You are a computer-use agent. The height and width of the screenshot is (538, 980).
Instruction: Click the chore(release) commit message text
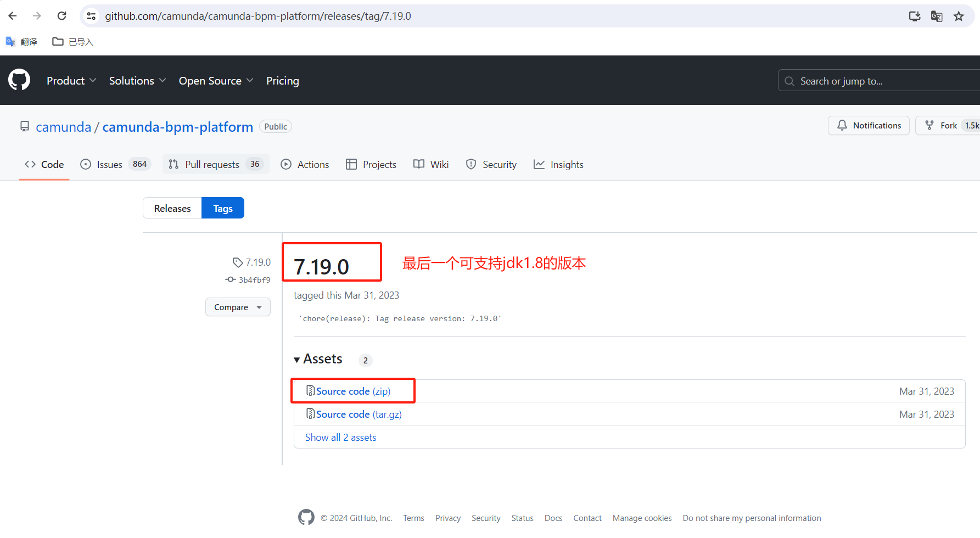tap(400, 318)
